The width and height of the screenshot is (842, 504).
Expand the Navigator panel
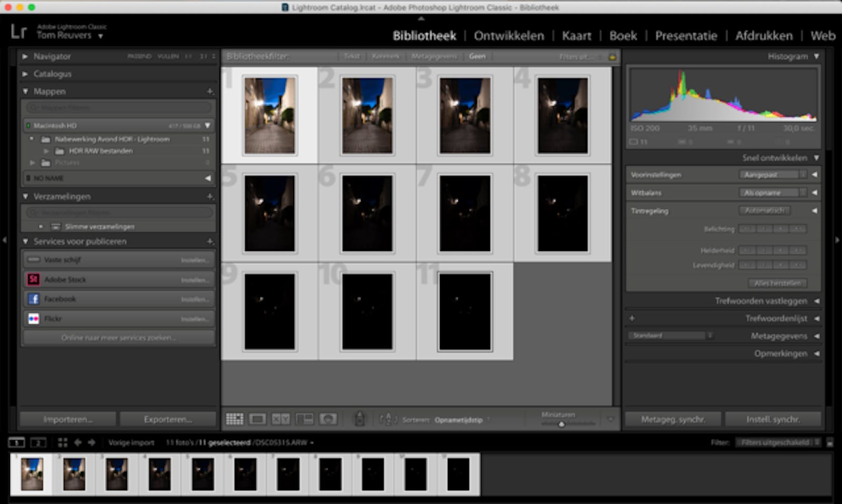(25, 56)
